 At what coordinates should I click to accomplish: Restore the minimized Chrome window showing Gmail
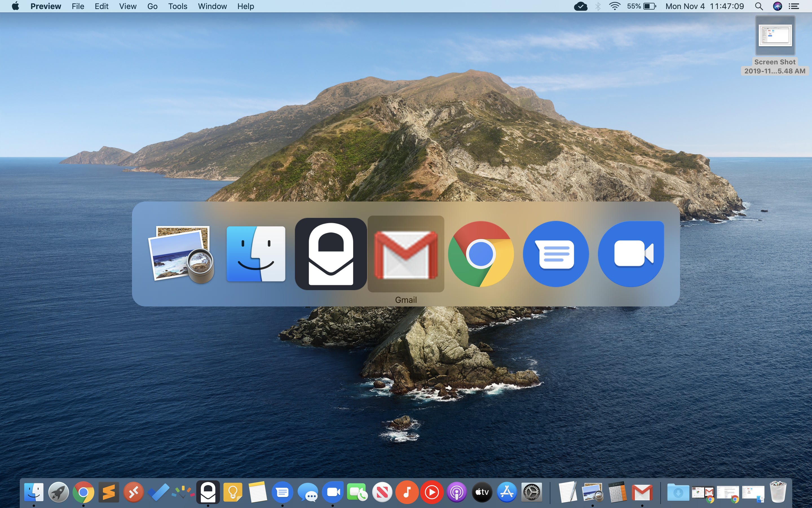[703, 494]
